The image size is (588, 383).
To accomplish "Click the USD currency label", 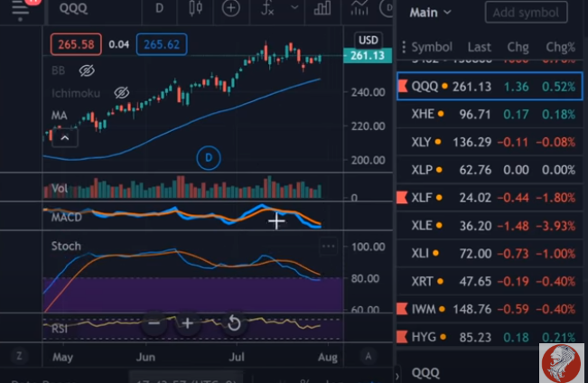I will [368, 40].
